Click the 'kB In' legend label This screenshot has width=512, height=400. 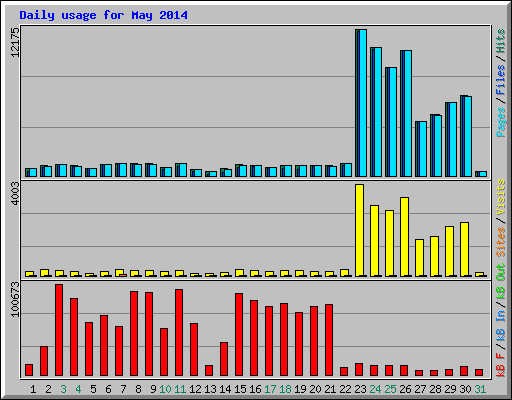501,325
